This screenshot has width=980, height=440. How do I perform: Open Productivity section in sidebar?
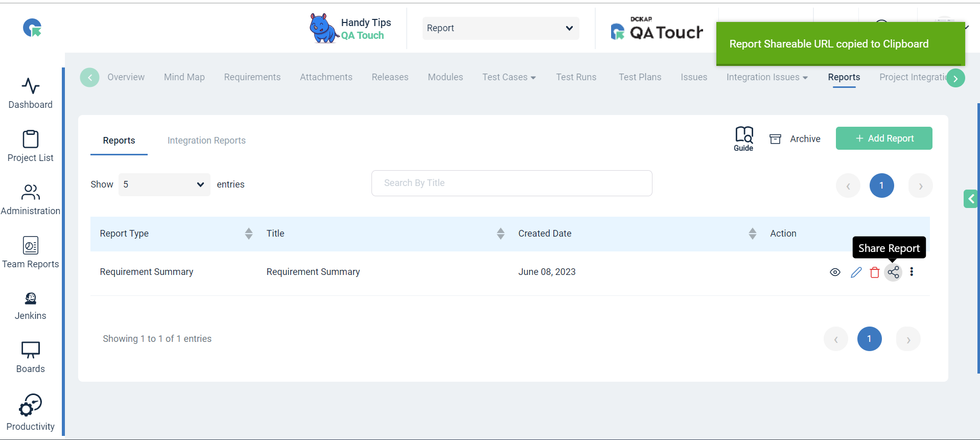pyautogui.click(x=31, y=412)
